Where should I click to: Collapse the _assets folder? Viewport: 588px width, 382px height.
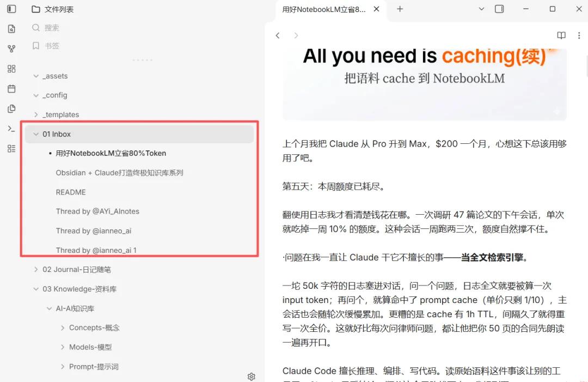(36, 76)
